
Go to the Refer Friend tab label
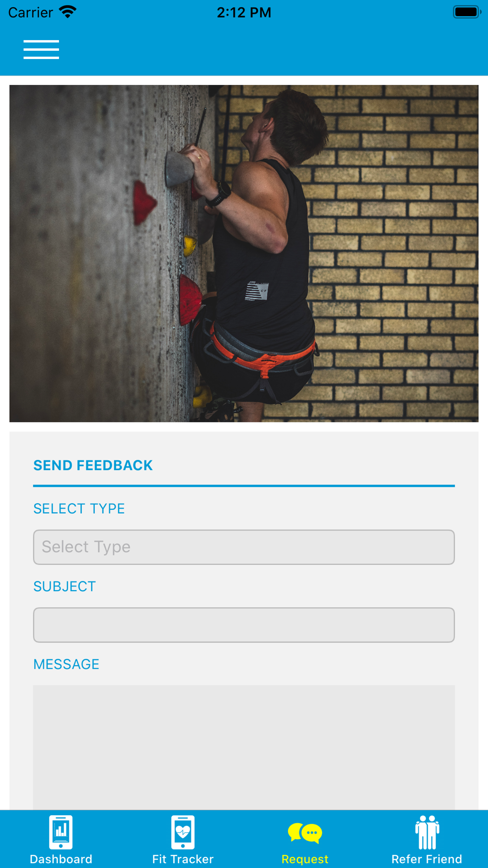[427, 859]
